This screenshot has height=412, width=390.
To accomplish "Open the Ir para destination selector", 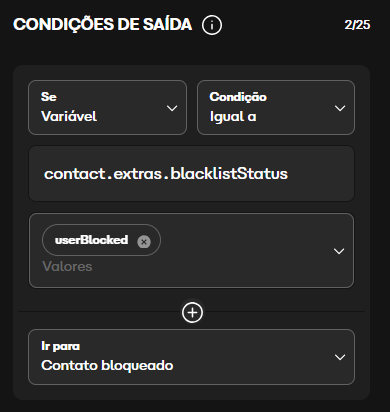I will click(x=191, y=357).
